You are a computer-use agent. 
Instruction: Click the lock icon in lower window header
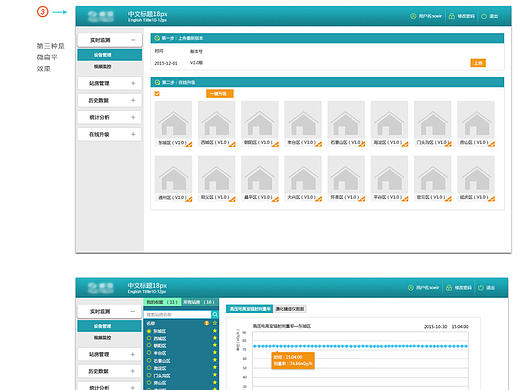[x=449, y=288]
